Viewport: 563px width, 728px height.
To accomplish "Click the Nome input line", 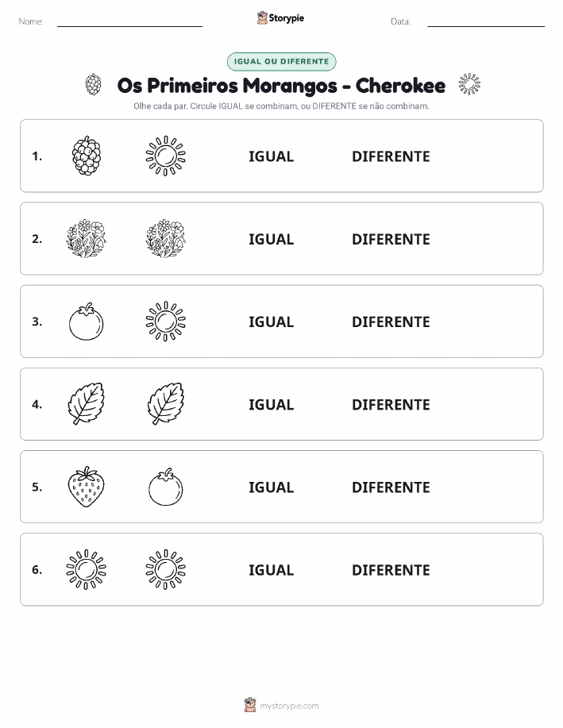I will click(x=129, y=21).
